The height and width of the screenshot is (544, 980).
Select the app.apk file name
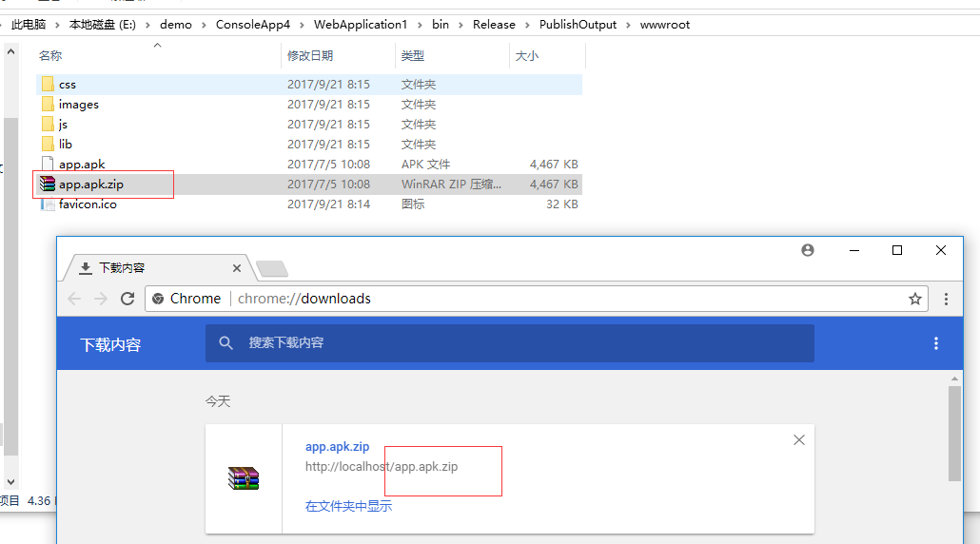(82, 165)
